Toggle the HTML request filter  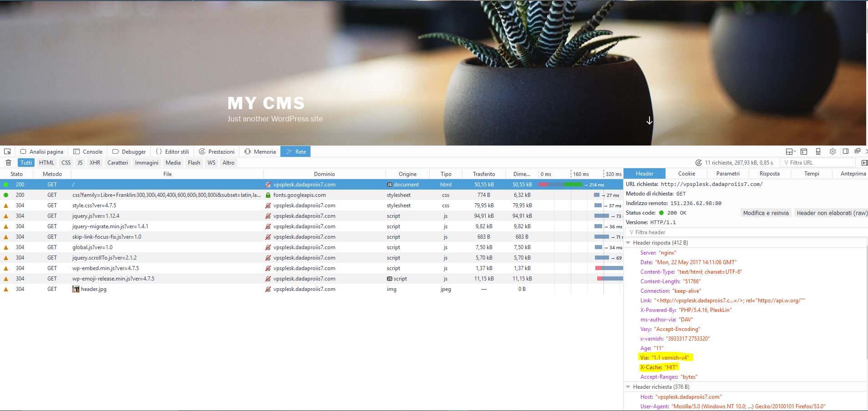coord(46,162)
